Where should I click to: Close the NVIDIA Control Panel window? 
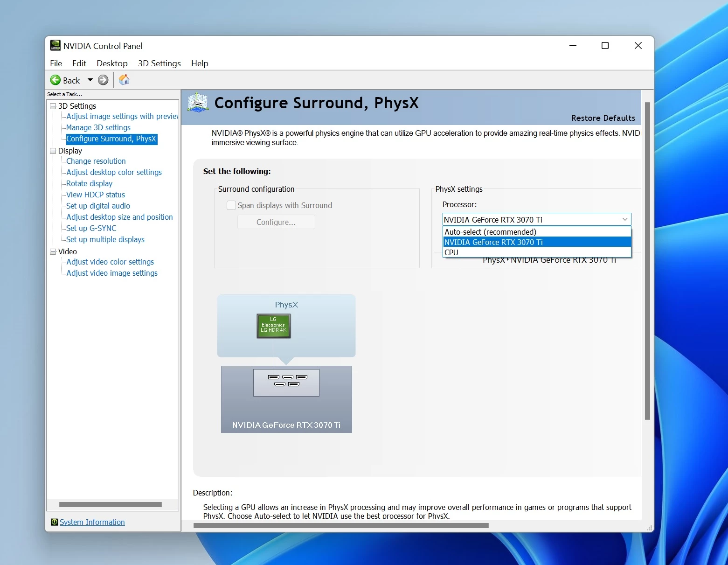(638, 46)
